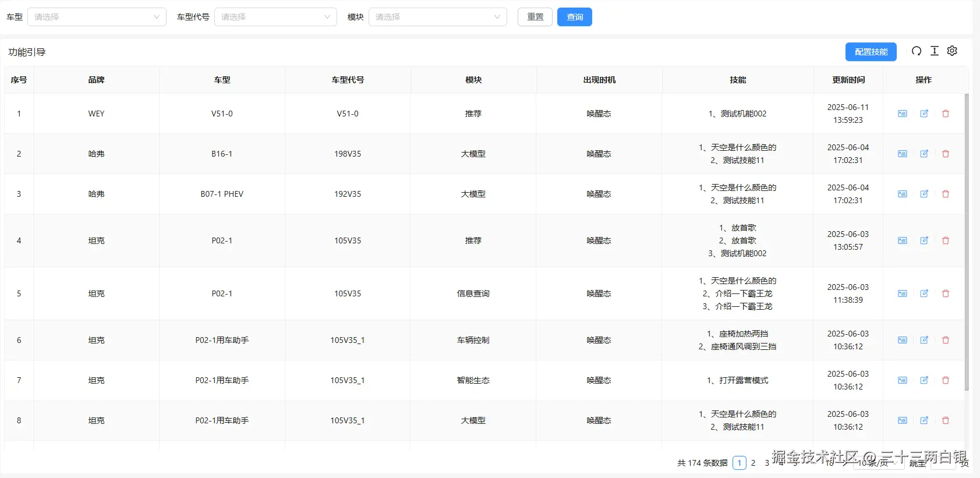The image size is (980, 478).
Task: Select the 功能引导 title
Action: (27, 52)
